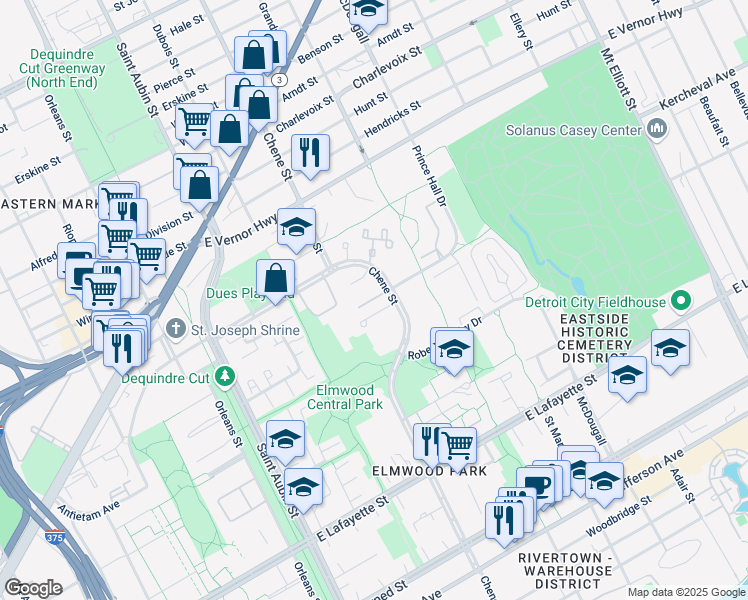Open the shopping bag marker at Dues Playfield

coord(275,279)
